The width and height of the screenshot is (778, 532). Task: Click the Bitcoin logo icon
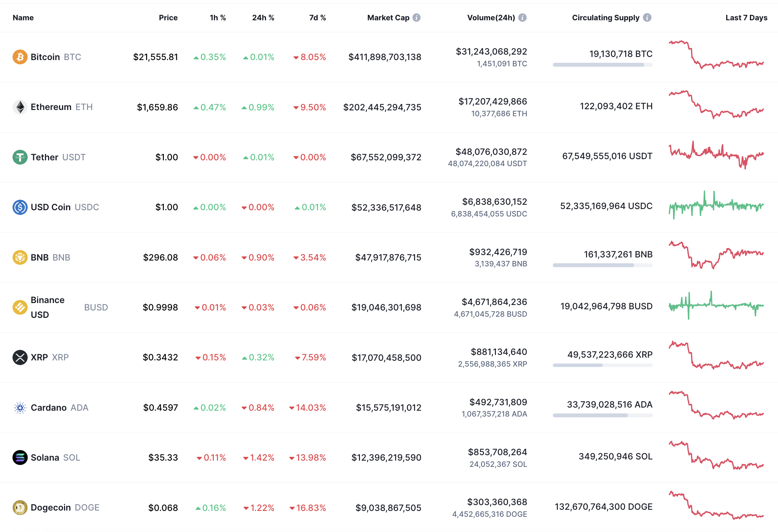(x=19, y=57)
